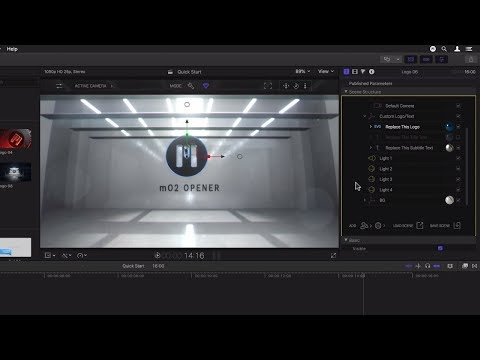This screenshot has height=360, width=480.
Task: Open the user account menu bar icon
Action: (x=457, y=49)
